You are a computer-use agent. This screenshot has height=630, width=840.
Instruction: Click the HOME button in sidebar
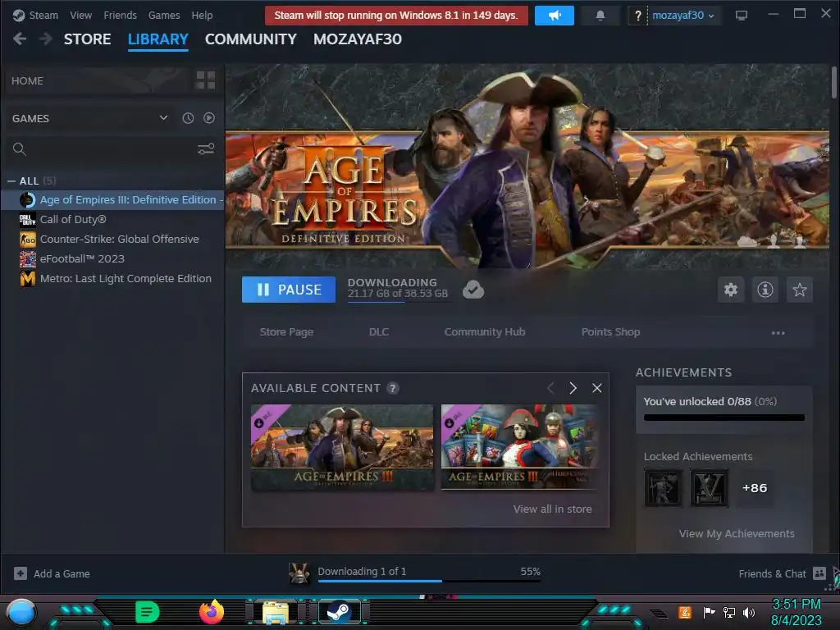98,80
